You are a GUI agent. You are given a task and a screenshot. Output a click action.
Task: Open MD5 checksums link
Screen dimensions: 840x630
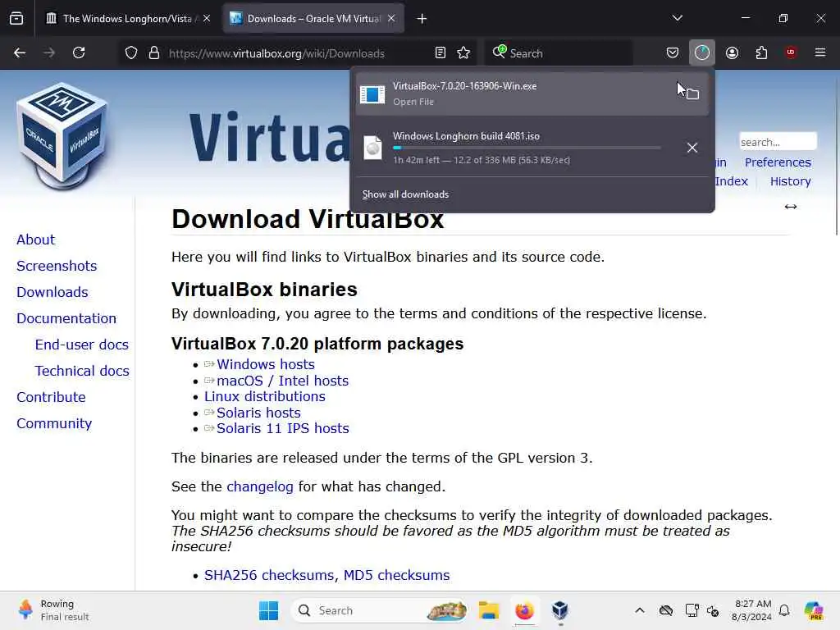tap(396, 575)
